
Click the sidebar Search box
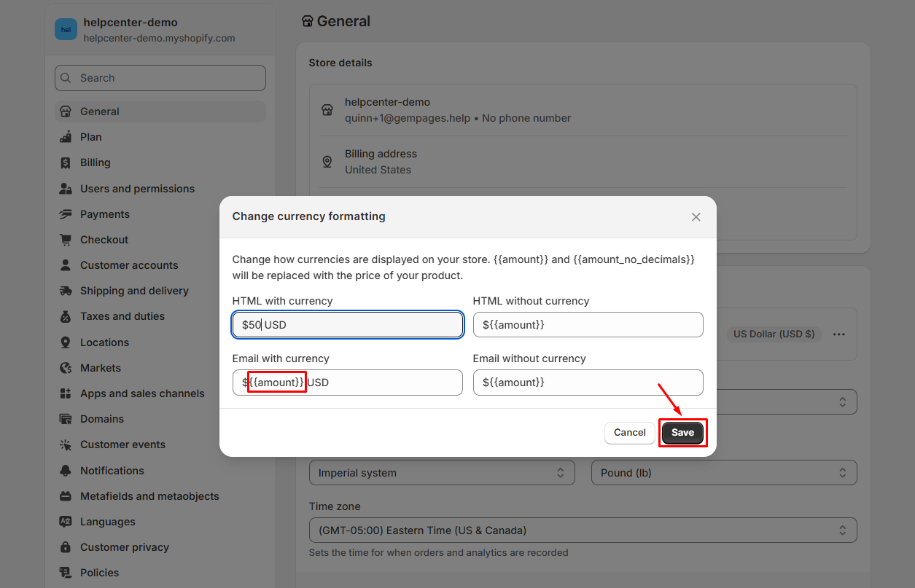[x=160, y=78]
